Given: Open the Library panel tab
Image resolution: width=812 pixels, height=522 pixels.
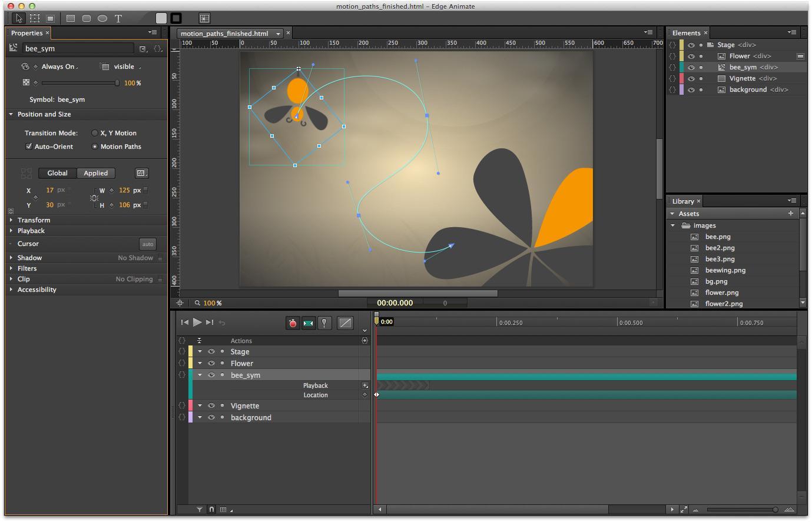Looking at the screenshot, I should (x=683, y=201).
